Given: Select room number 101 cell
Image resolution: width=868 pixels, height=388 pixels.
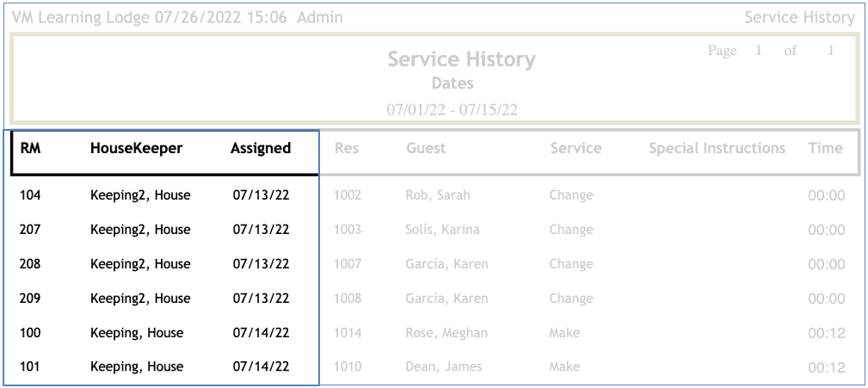Looking at the screenshot, I should coord(30,367).
